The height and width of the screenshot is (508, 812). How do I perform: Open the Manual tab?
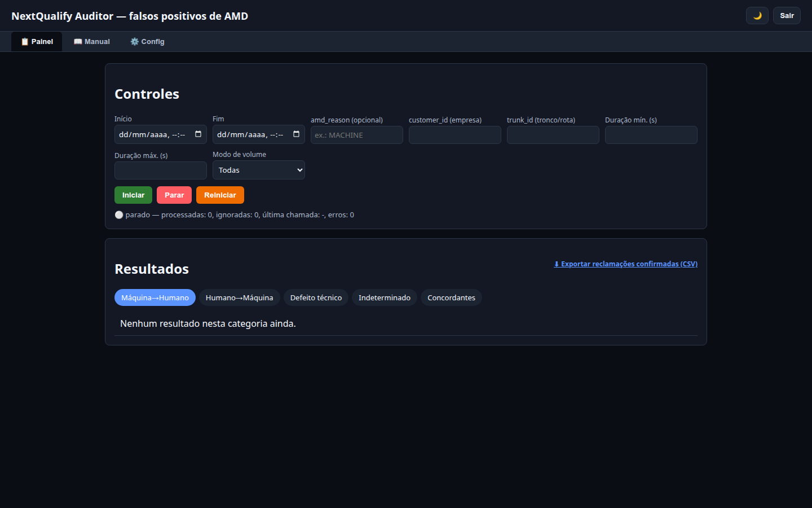point(91,42)
